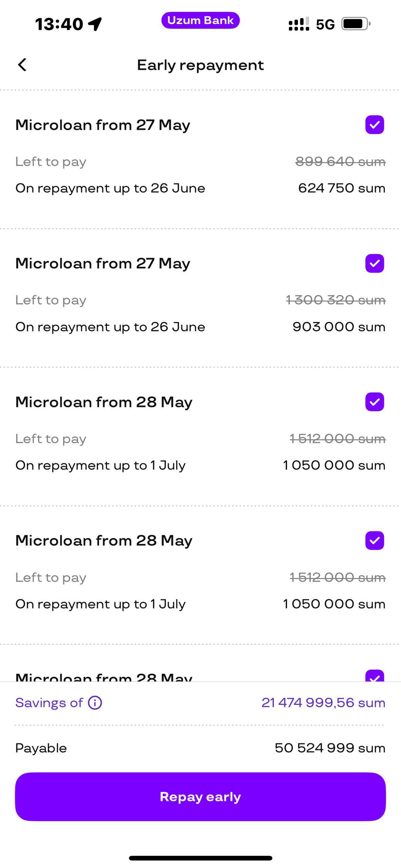Image resolution: width=401 pixels, height=868 pixels.
Task: Uncheck second Microloan from 28 May checkbox
Action: pyautogui.click(x=375, y=540)
